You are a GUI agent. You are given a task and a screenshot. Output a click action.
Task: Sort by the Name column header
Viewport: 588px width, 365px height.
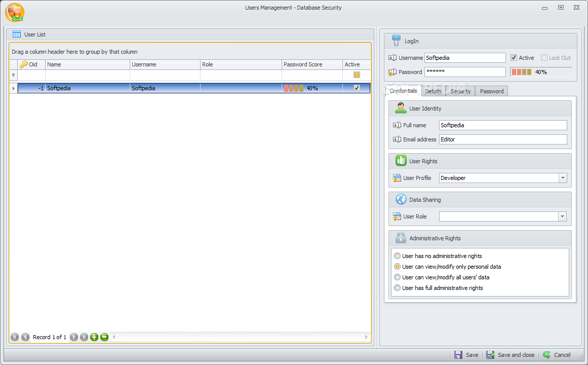pyautogui.click(x=88, y=64)
